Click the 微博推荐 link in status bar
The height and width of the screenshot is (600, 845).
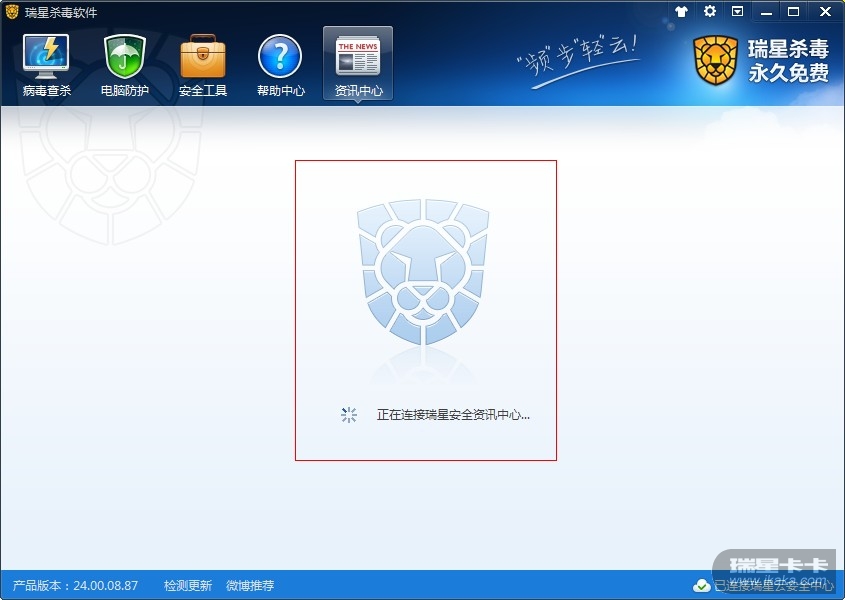pos(250,585)
